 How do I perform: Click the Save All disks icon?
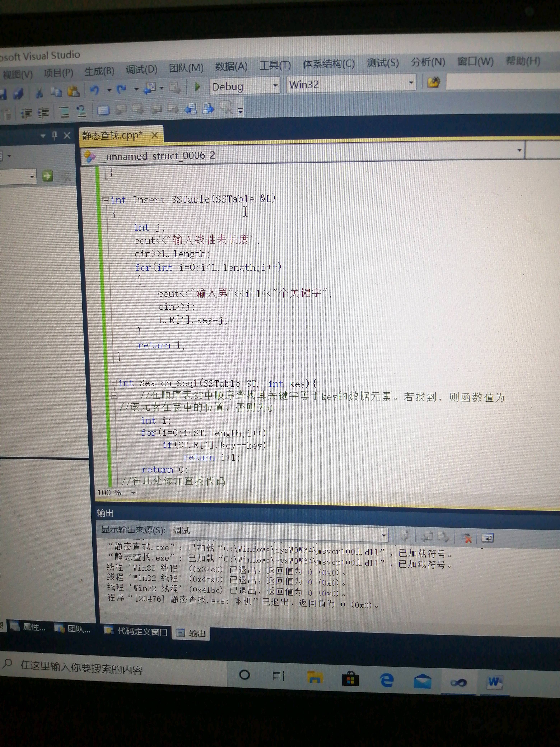18,94
